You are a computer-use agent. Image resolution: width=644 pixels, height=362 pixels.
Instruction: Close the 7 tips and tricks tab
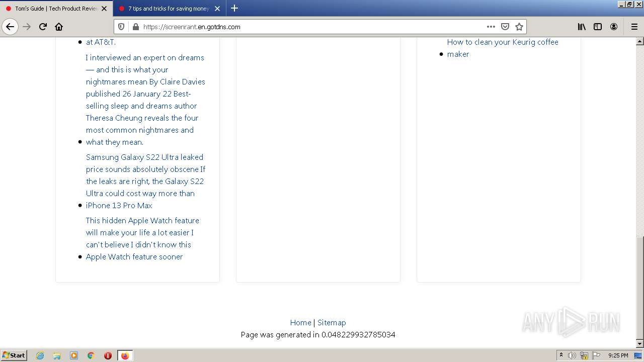[217, 9]
